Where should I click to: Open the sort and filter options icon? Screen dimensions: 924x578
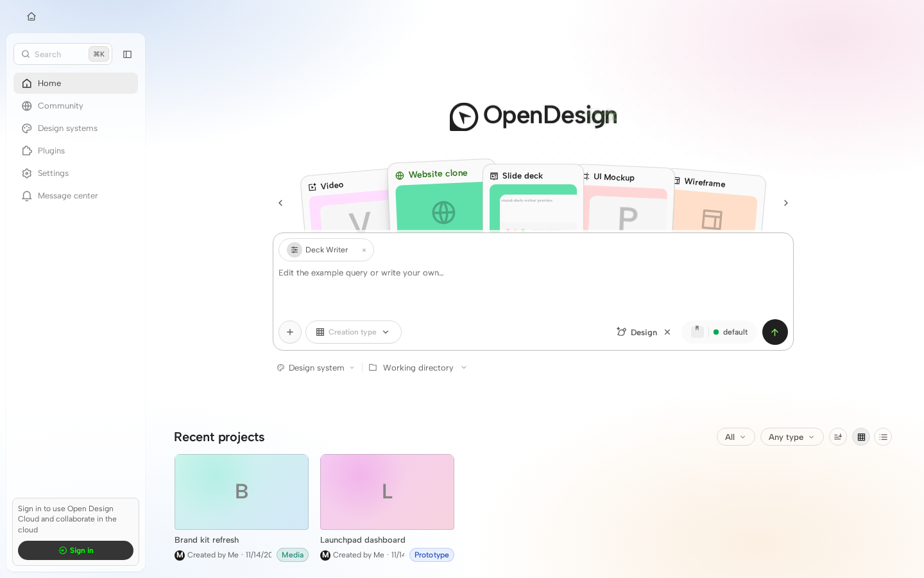[838, 437]
